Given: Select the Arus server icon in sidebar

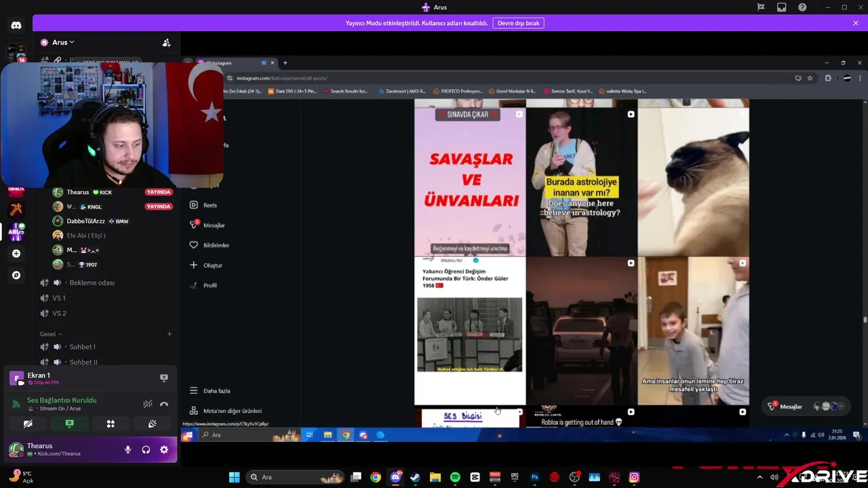Looking at the screenshot, I should click(x=16, y=232).
